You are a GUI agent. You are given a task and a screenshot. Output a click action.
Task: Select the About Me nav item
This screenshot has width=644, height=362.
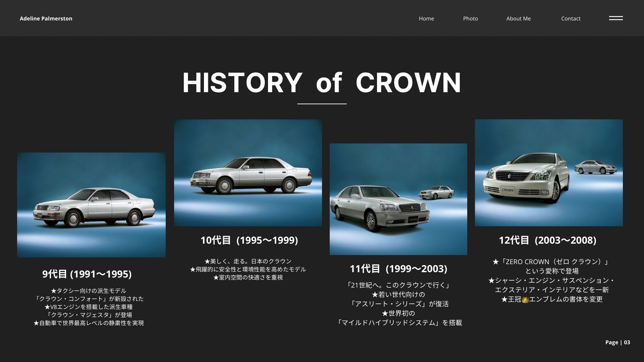pyautogui.click(x=518, y=18)
